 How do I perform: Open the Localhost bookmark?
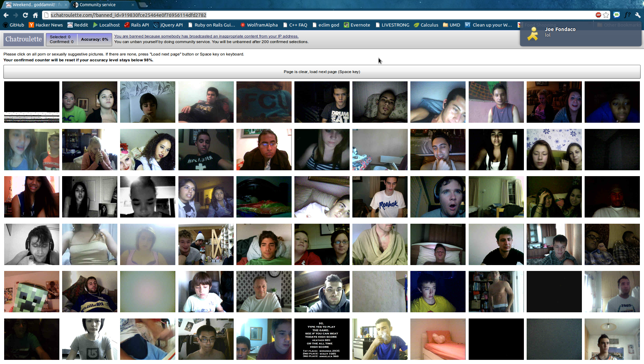(106, 25)
